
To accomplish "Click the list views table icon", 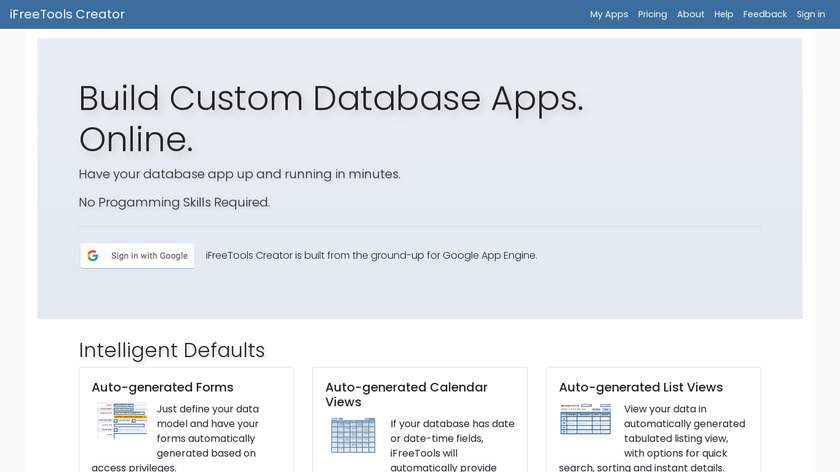I will point(585,419).
